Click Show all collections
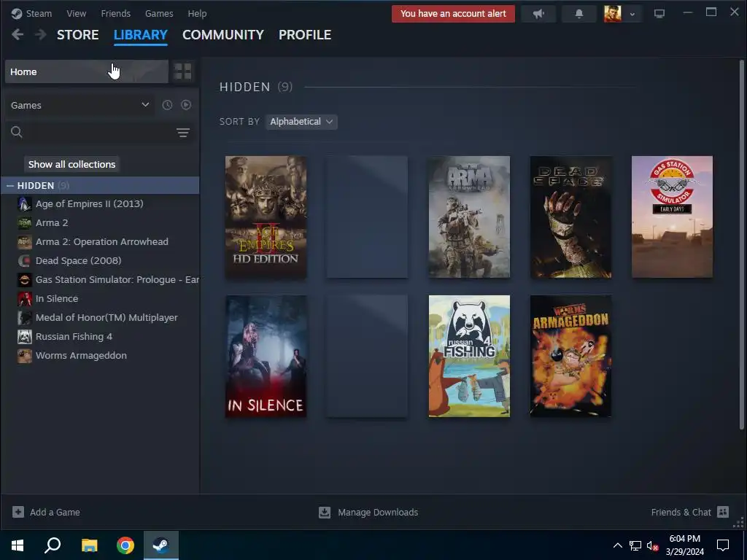747x560 pixels. click(x=72, y=164)
